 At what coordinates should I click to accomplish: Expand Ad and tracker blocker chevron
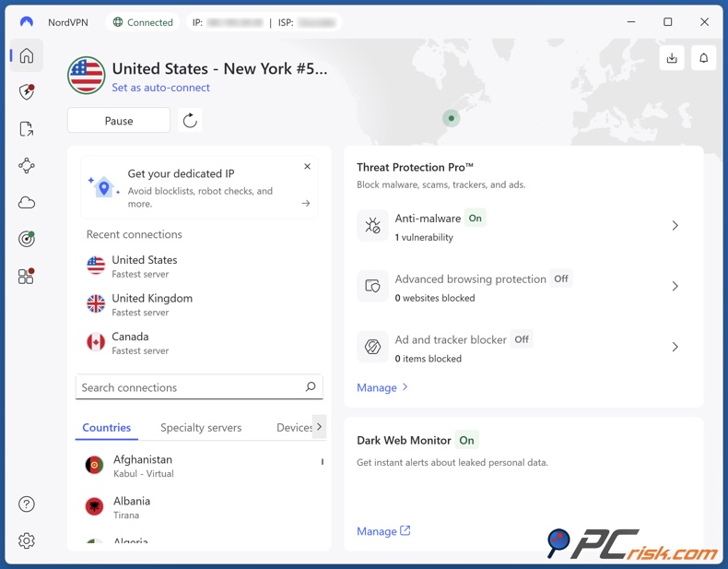[675, 348]
